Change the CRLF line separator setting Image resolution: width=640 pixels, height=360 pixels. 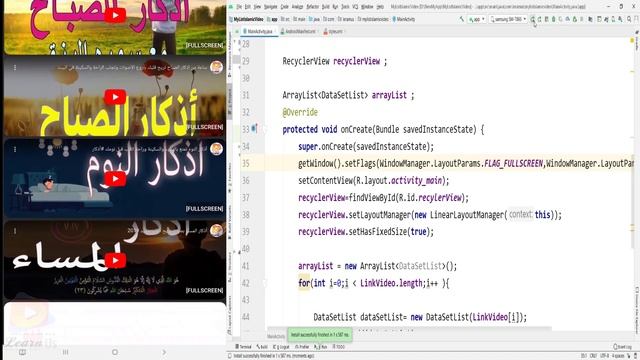pos(594,356)
